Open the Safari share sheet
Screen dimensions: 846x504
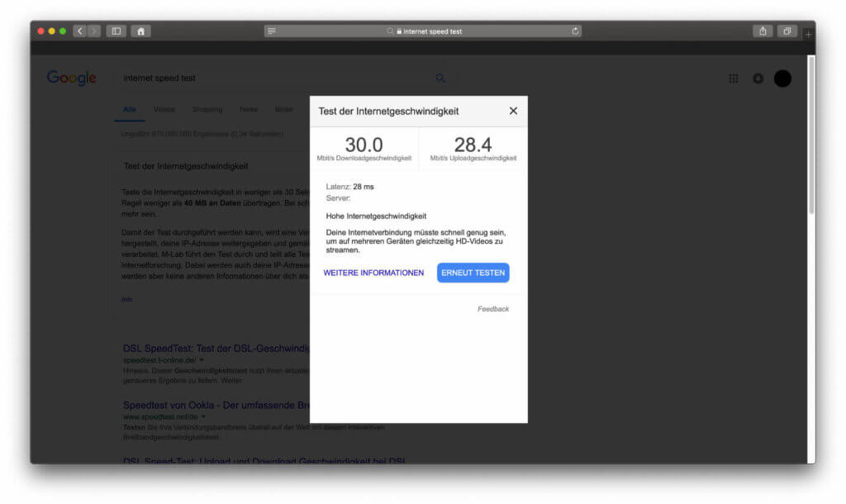[x=761, y=30]
